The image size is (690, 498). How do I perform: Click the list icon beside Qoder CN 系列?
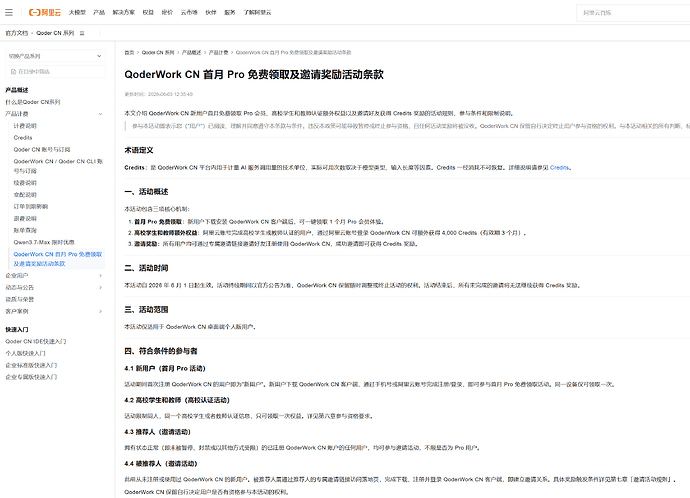(x=82, y=33)
